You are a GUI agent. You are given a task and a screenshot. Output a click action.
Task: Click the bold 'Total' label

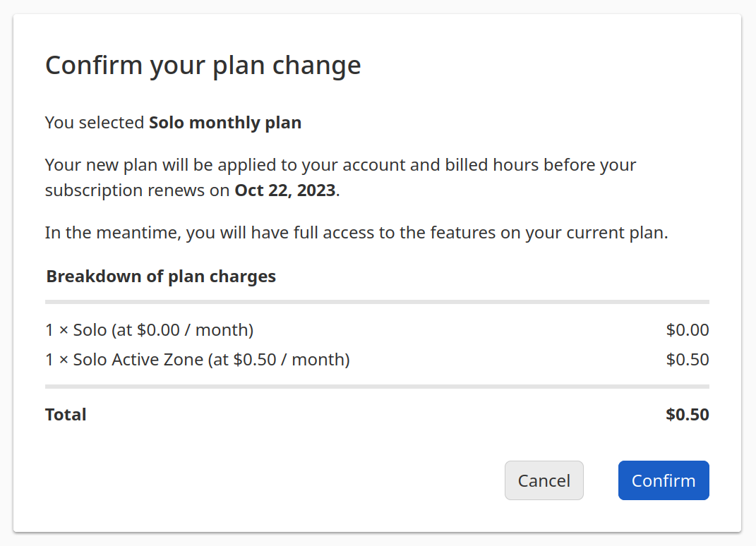click(x=66, y=415)
